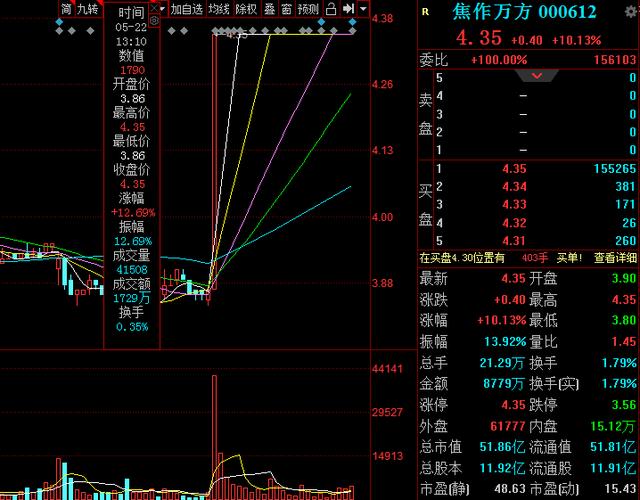Click 振幅 value 13.92% in quote panel
Viewport: 640px width, 500px height.
click(505, 341)
